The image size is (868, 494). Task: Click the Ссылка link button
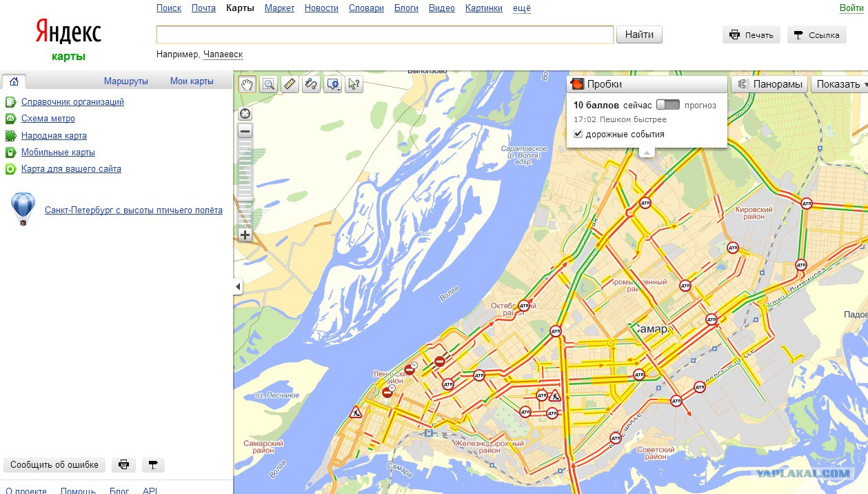pos(816,35)
